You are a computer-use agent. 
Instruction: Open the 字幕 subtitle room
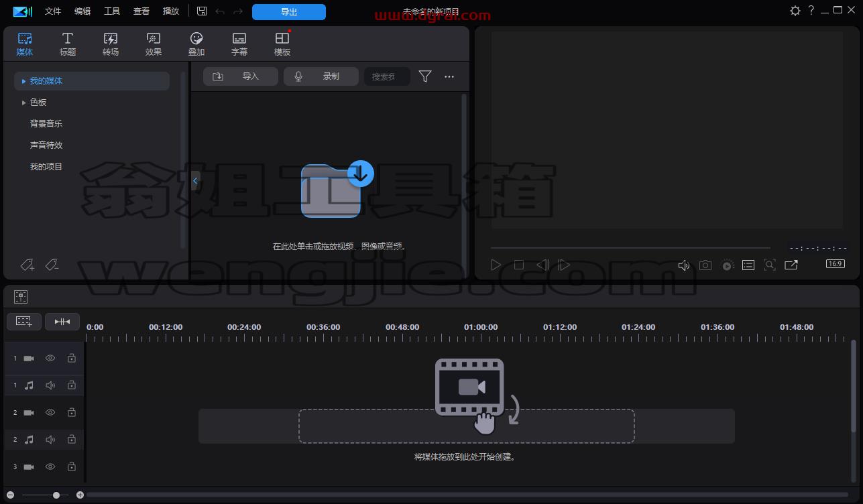[239, 44]
